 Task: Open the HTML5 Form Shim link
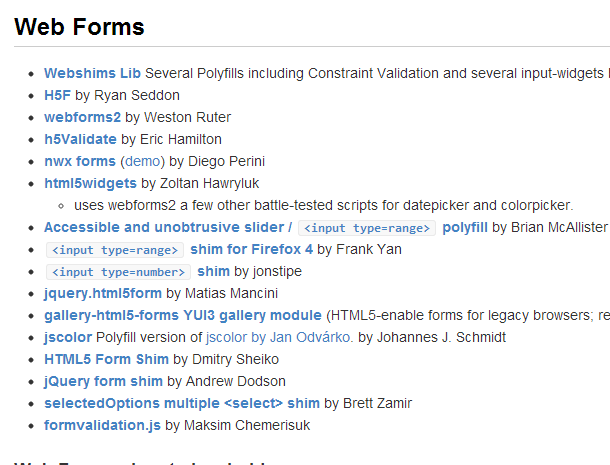[106, 359]
